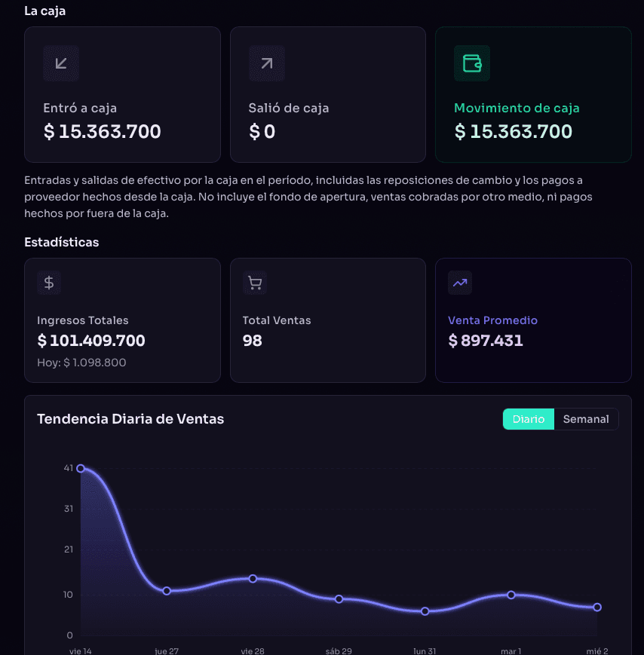The height and width of the screenshot is (655, 644).
Task: Click the 21 y-axis label
Action: coord(69,549)
